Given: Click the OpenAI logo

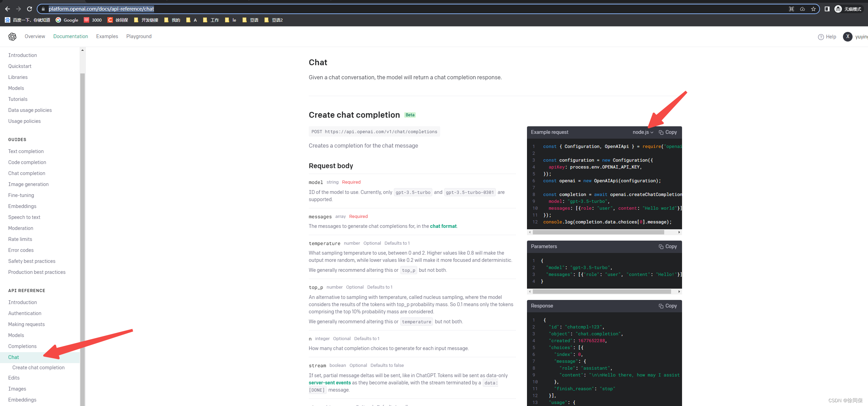Looking at the screenshot, I should pyautogui.click(x=12, y=37).
